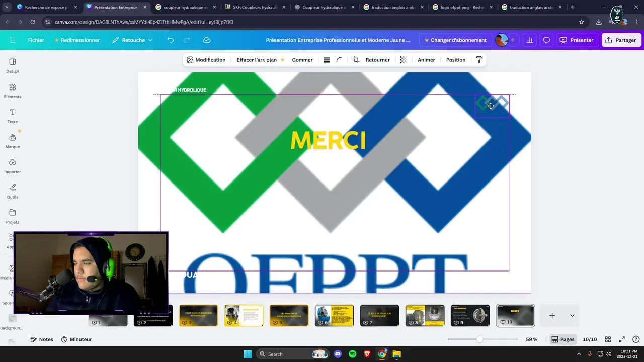Click Effacer l'arr. plan option
644x362 pixels.
[x=261, y=60]
